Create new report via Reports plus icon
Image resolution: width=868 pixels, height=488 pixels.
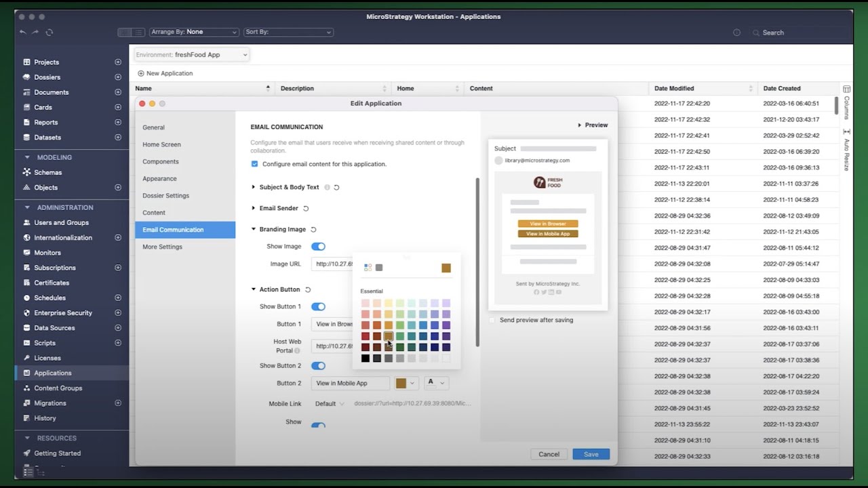click(118, 122)
